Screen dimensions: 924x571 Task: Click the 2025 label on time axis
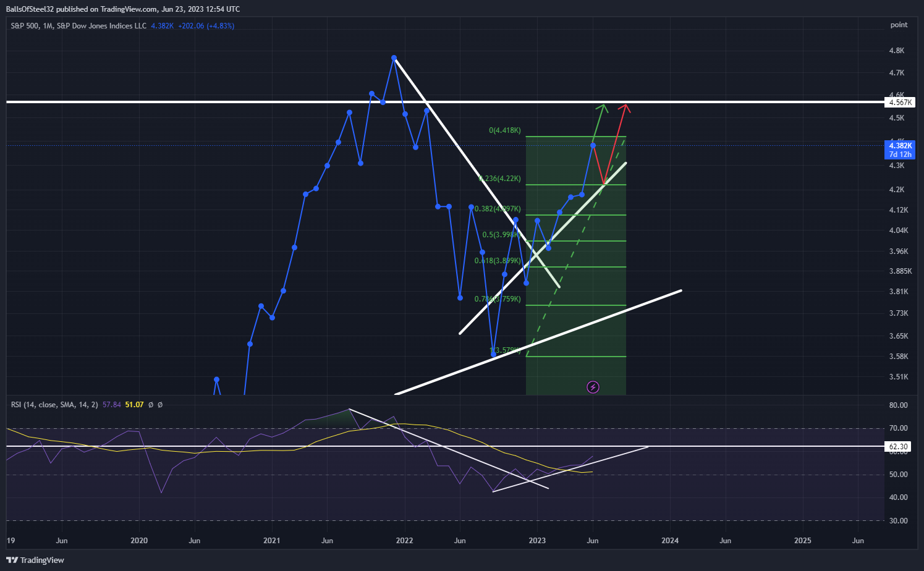coord(803,541)
